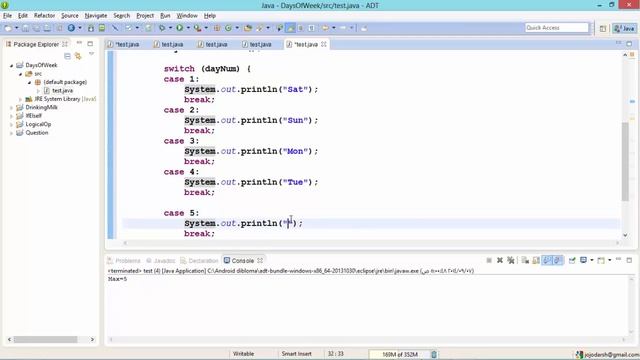Click the Debug bug icon in toolbar
640x360 pixels.
pyautogui.click(x=162, y=28)
